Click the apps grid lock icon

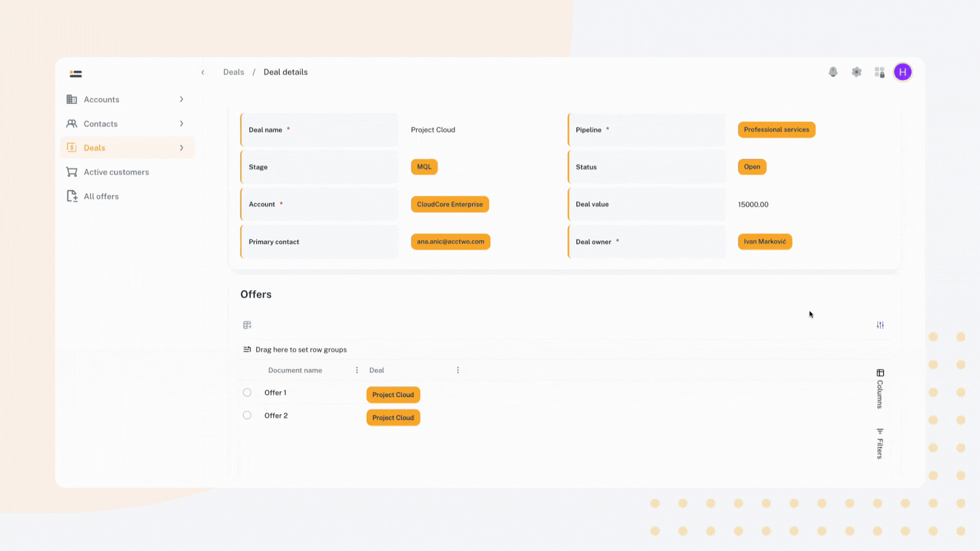point(879,72)
